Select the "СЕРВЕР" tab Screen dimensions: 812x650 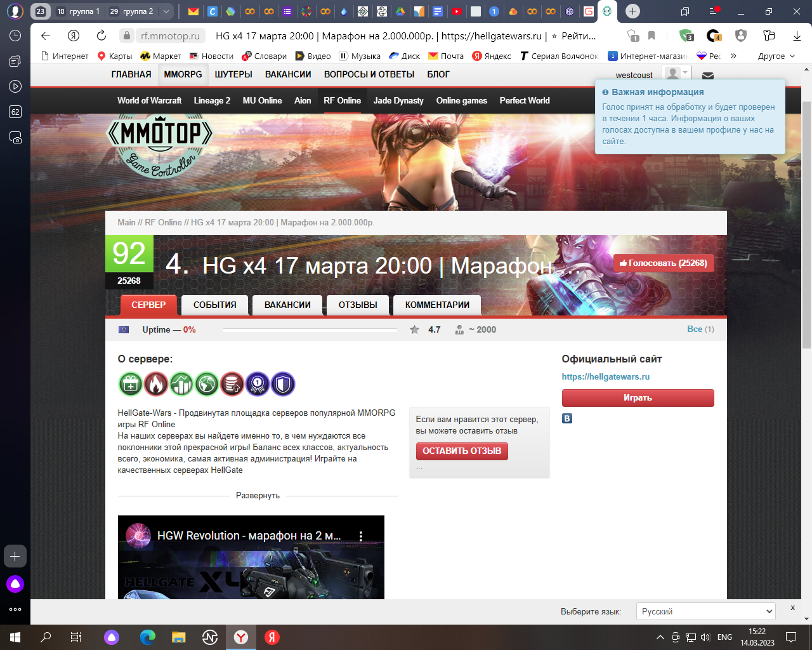click(x=148, y=305)
